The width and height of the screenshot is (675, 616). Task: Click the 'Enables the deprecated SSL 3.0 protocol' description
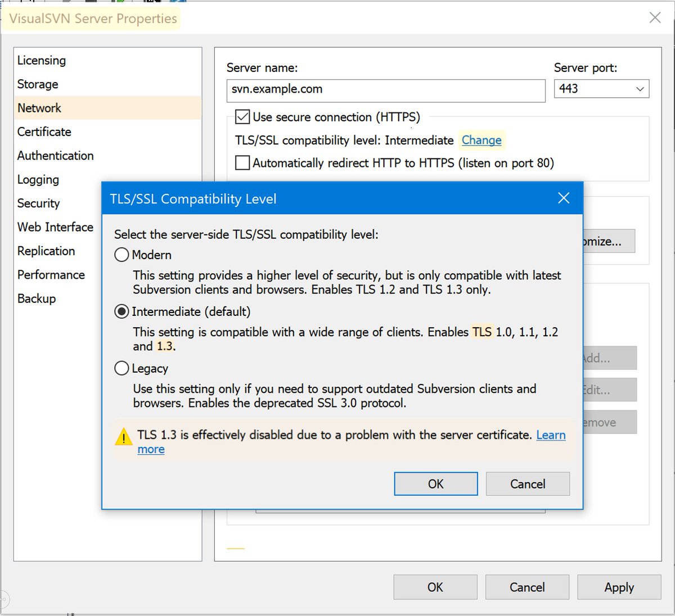coord(297,403)
